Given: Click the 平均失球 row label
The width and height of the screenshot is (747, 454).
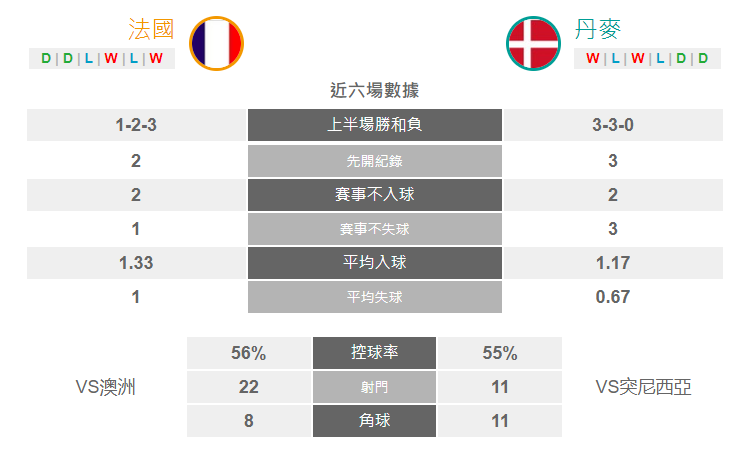Looking at the screenshot, I should pyautogui.click(x=374, y=297).
